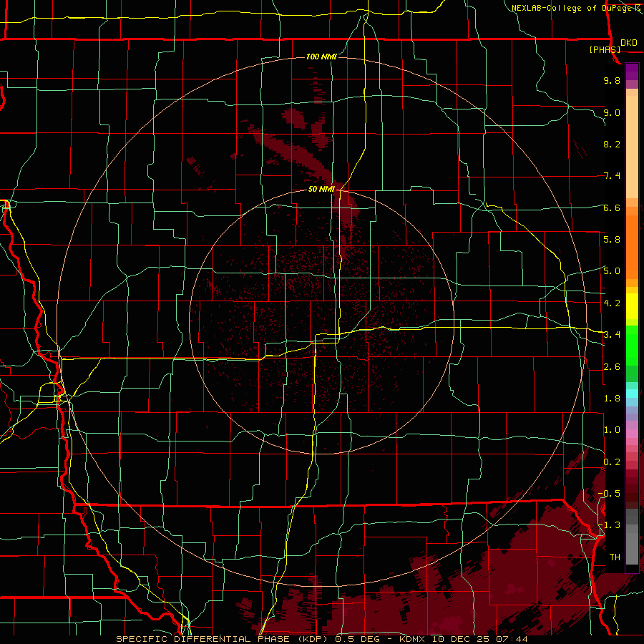Click the 7.4 scale value
The height and width of the screenshot is (644, 644).
pos(612,176)
